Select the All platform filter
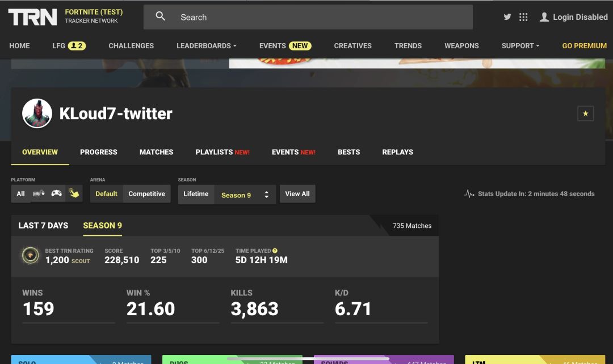This screenshot has height=364, width=613. tap(21, 194)
